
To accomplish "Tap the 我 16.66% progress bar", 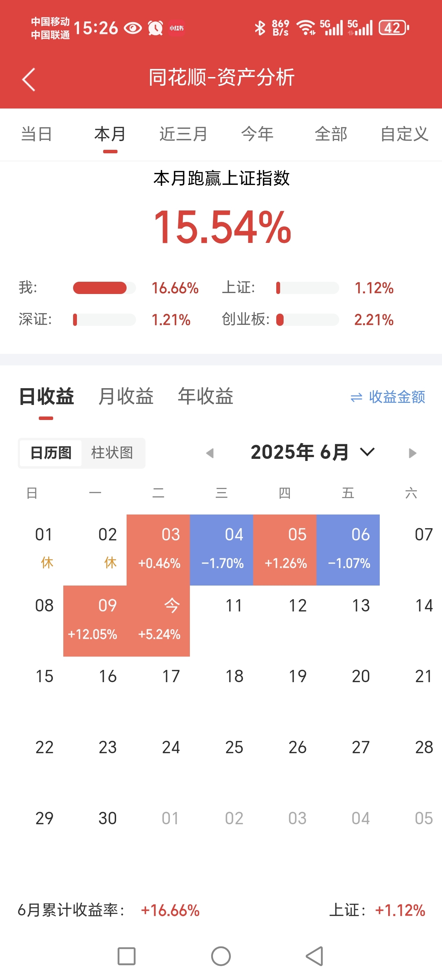I will pyautogui.click(x=104, y=288).
